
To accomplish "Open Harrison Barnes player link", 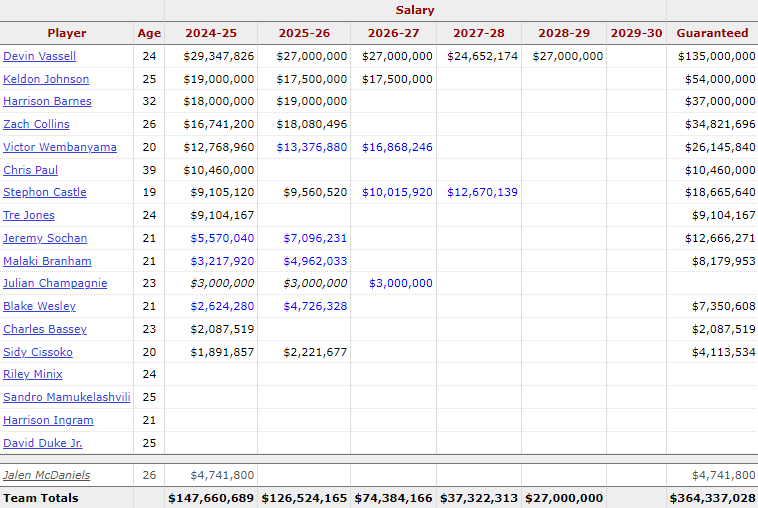I will coord(47,101).
